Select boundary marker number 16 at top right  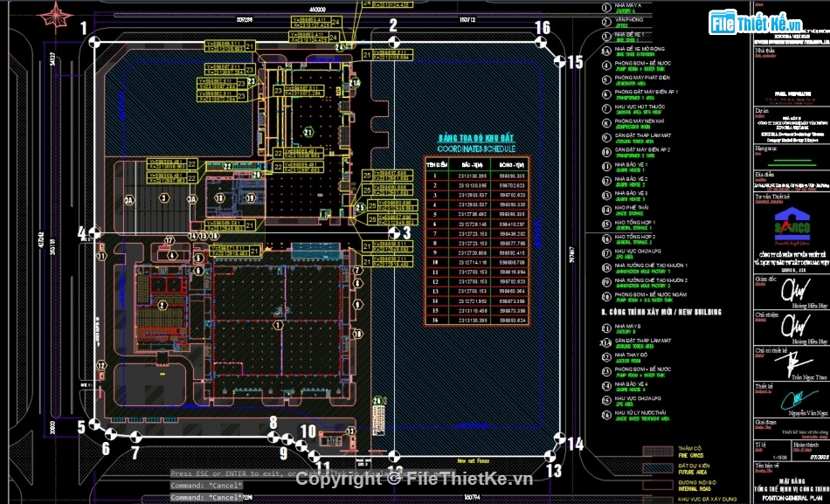[543, 27]
